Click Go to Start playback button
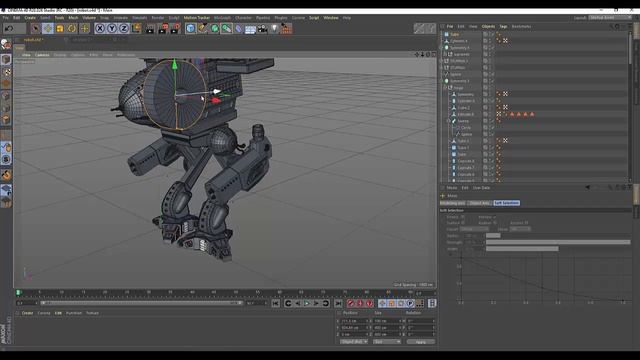The image size is (640, 360). click(276, 303)
